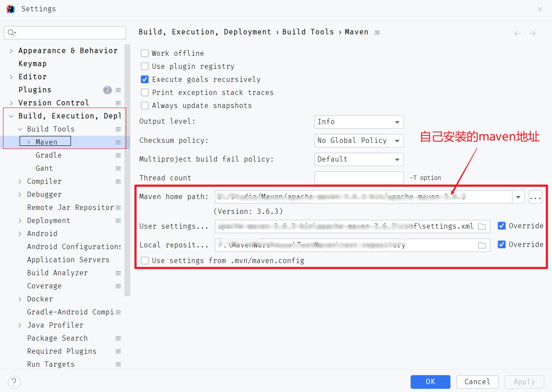Screen dimensions: 552x392
Task: Expand the Debugger tree node
Action: (x=20, y=195)
